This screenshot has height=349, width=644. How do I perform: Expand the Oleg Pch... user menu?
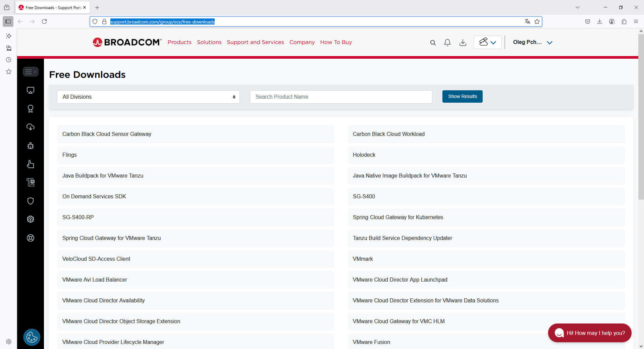[533, 42]
